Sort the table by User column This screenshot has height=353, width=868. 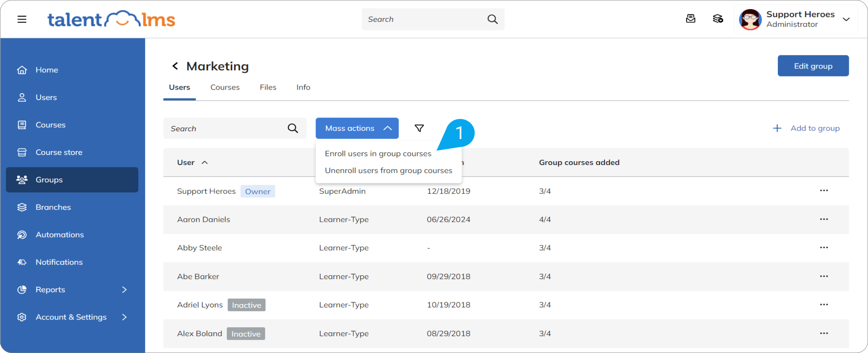192,162
